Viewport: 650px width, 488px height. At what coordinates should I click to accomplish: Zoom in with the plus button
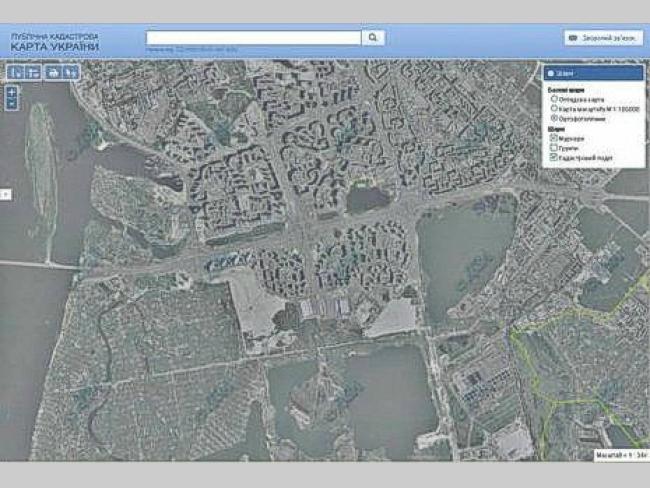(x=11, y=92)
